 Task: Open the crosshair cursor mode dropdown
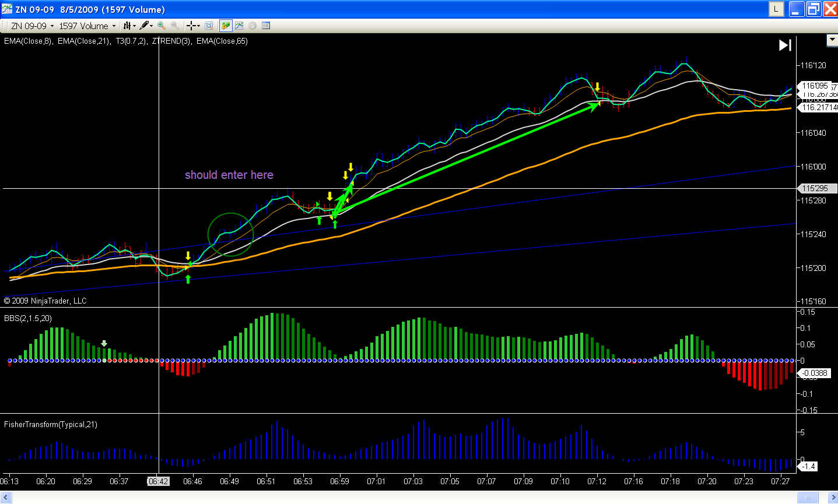pyautogui.click(x=192, y=26)
